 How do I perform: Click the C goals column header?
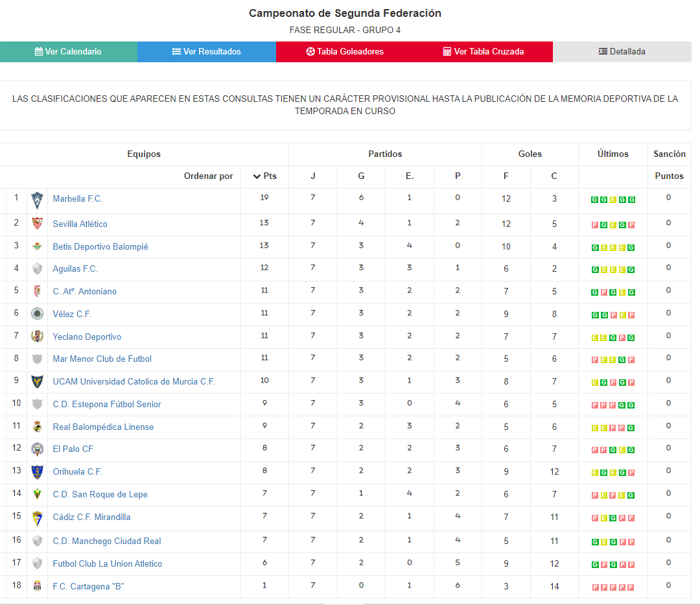tap(554, 176)
